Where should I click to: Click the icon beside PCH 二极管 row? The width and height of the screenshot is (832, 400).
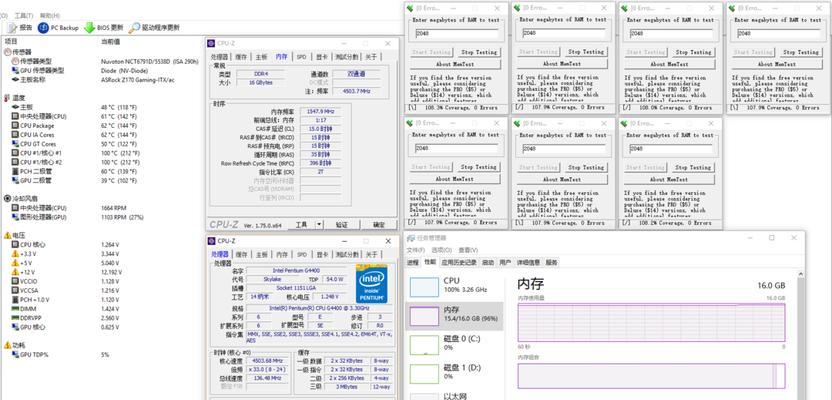(x=15, y=171)
